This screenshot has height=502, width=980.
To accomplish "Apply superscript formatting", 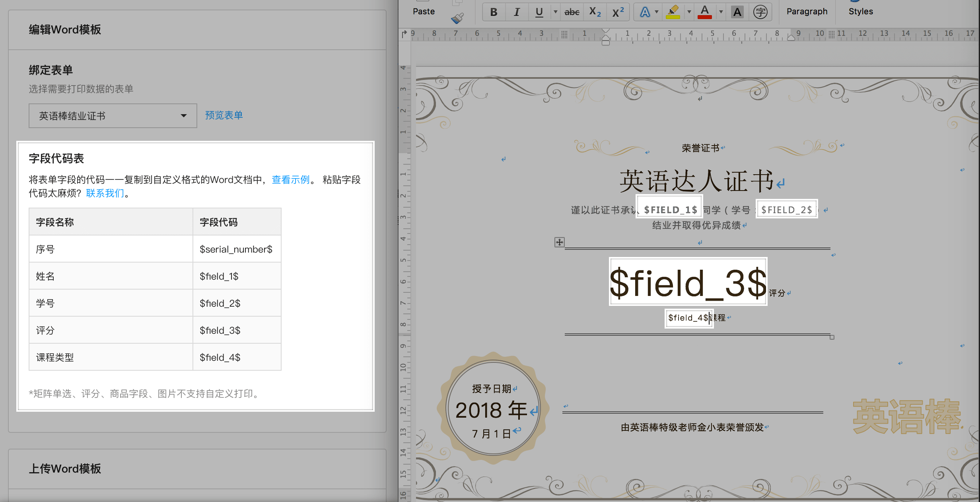I will tap(618, 12).
